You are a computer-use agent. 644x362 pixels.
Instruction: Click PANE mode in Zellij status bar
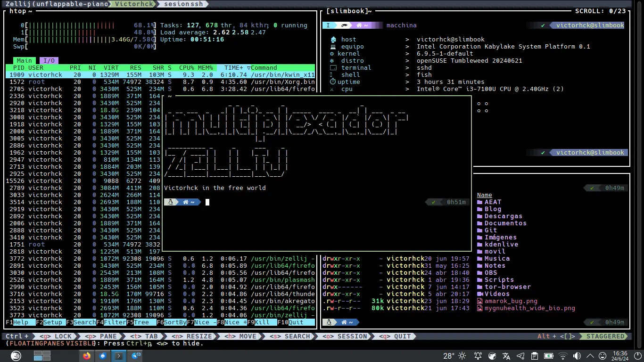pos(101,336)
